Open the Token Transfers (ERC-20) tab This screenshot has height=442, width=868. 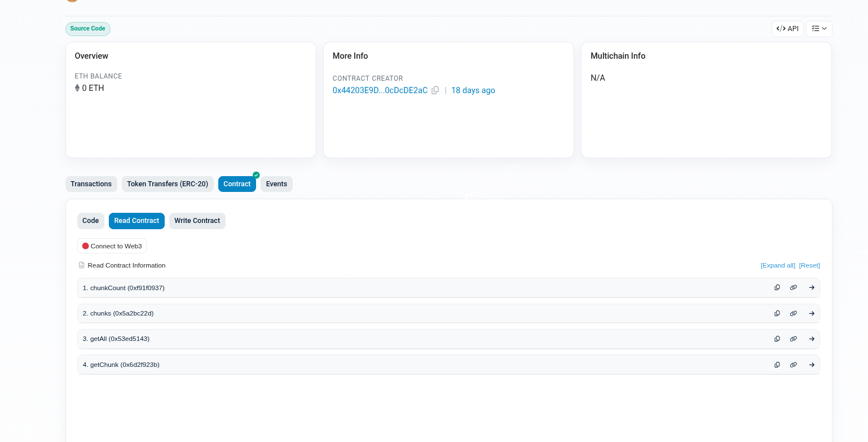tap(168, 184)
